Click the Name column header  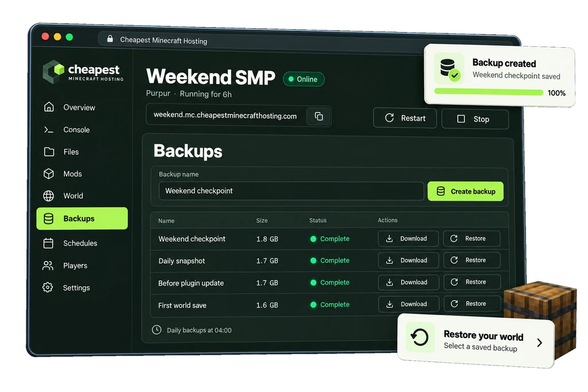166,221
